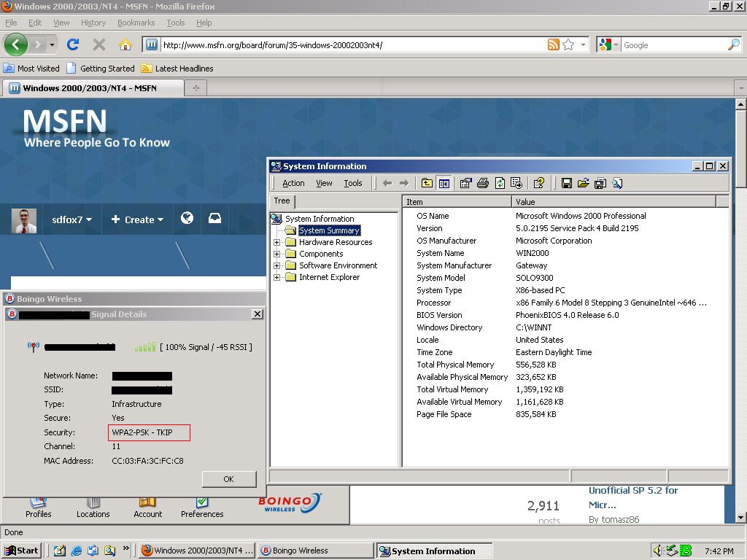
Task: Click the Save floppy disk icon in System Information
Action: (x=567, y=183)
